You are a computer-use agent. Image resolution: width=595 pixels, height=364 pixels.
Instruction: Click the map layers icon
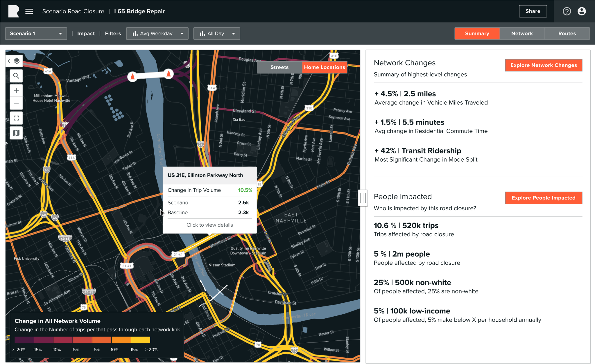pos(17,61)
